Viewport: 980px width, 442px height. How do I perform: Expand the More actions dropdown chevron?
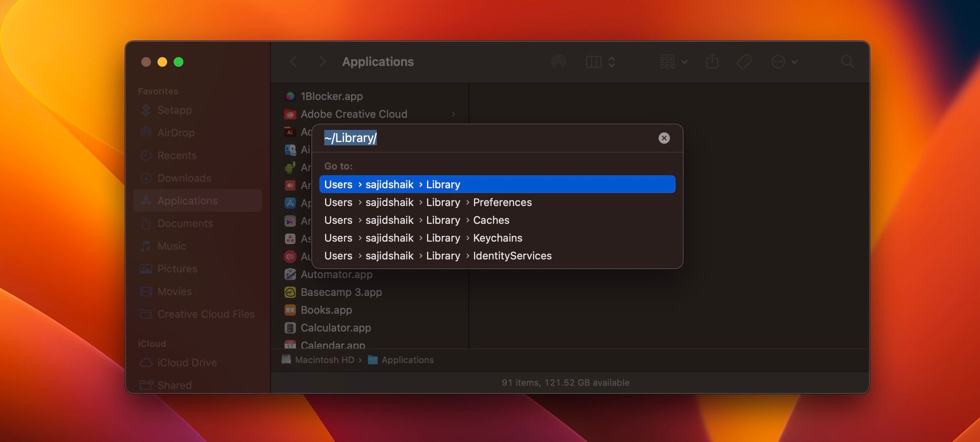795,62
